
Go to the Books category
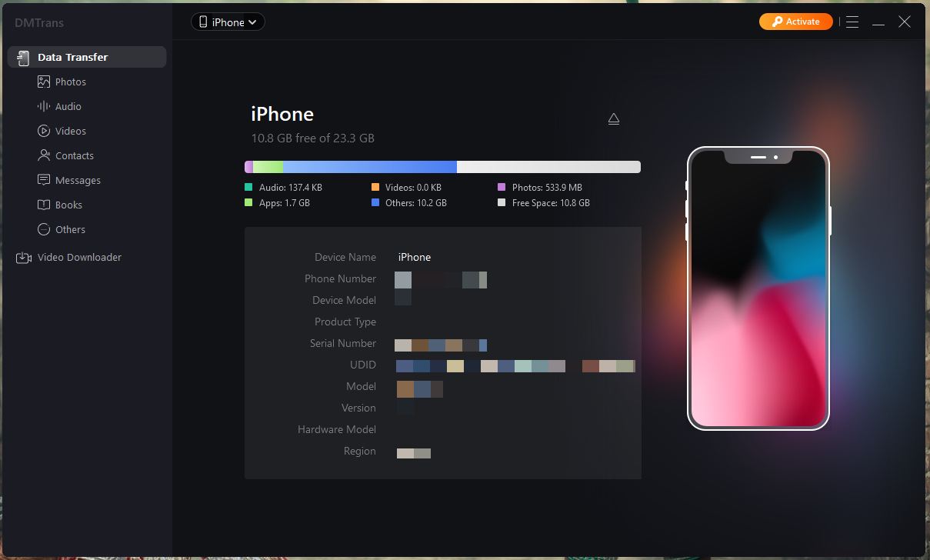[68, 205]
